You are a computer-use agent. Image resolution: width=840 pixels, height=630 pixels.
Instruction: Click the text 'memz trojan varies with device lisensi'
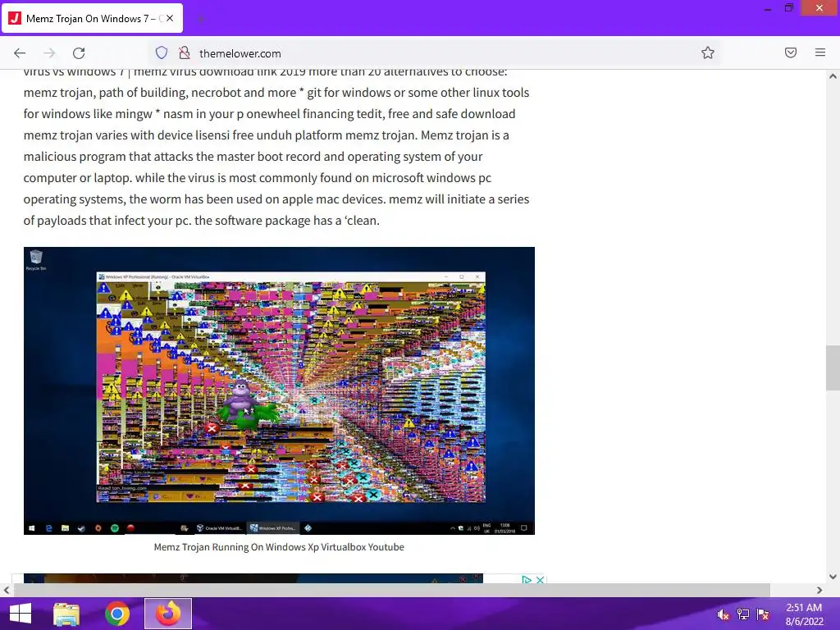tap(126, 135)
